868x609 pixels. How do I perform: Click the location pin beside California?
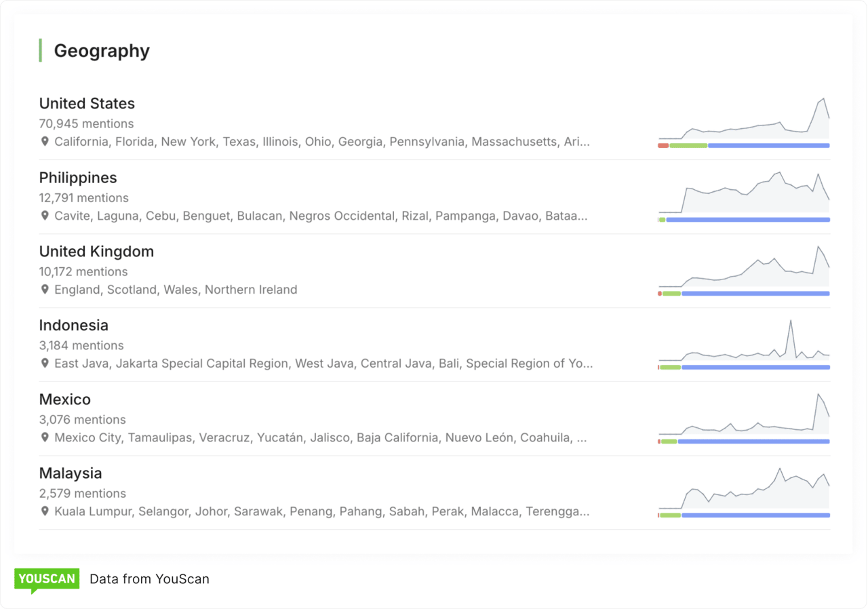click(45, 142)
